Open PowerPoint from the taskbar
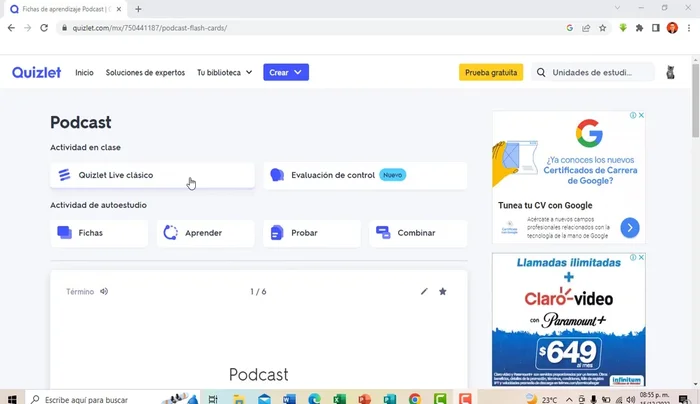 (x=365, y=399)
